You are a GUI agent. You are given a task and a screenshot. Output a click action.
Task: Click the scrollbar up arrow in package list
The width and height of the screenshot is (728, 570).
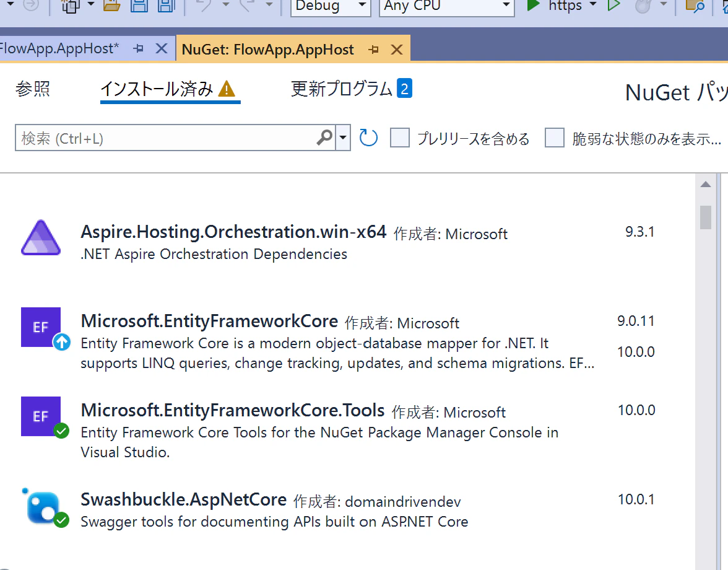706,185
